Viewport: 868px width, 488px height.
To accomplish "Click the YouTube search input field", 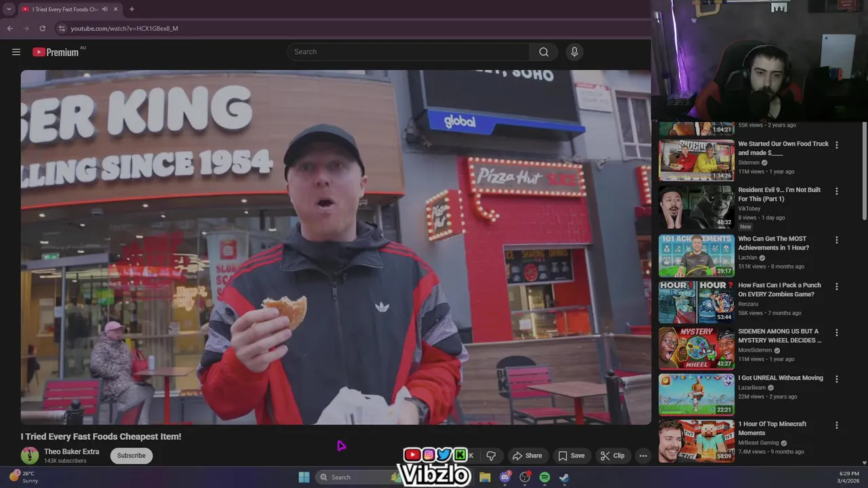I will (x=409, y=52).
